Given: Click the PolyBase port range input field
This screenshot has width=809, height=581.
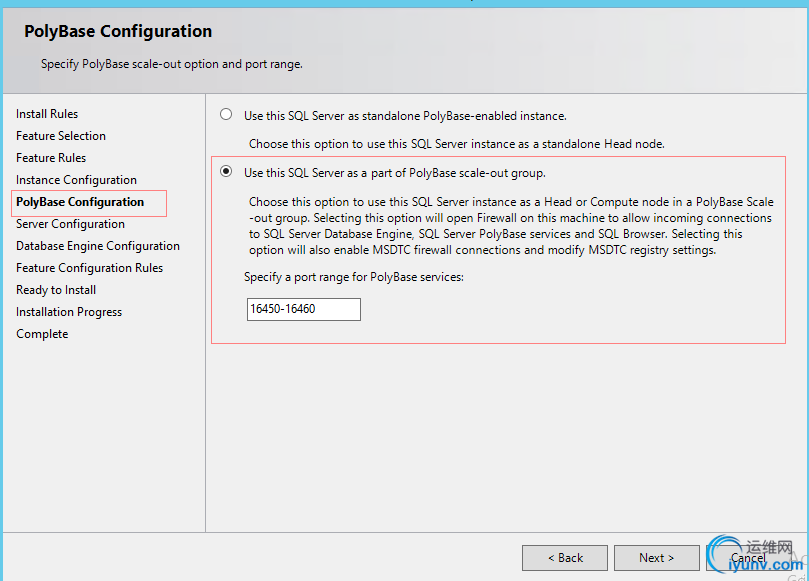Looking at the screenshot, I should pos(303,309).
